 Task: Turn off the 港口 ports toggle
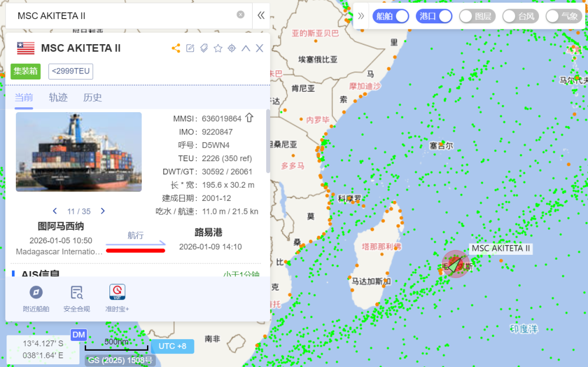433,16
